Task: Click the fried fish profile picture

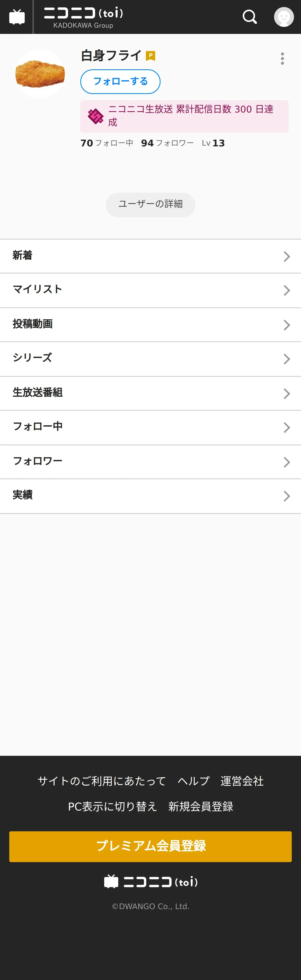Action: 40,74
